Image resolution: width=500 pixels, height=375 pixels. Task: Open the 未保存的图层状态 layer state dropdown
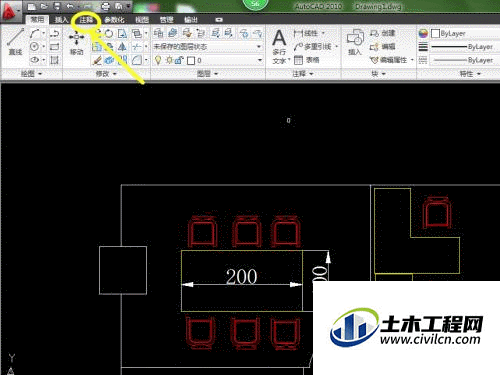click(208, 47)
